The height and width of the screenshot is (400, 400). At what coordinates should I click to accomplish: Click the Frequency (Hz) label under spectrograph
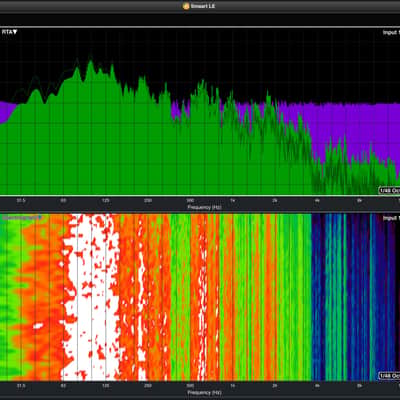click(x=204, y=392)
